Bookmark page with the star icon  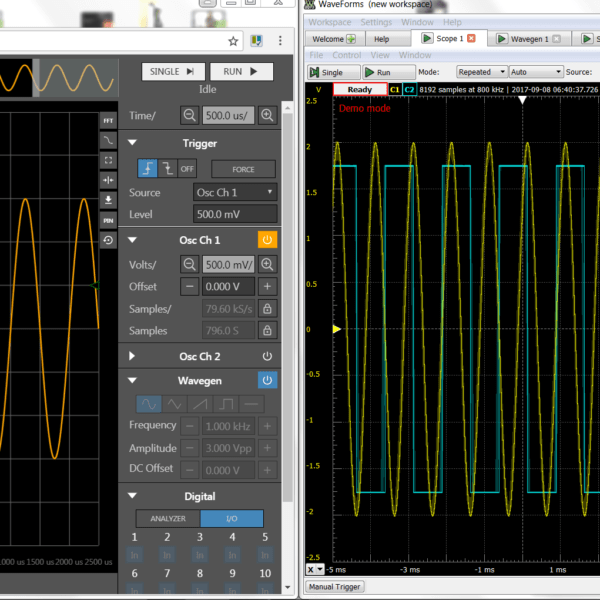point(233,41)
